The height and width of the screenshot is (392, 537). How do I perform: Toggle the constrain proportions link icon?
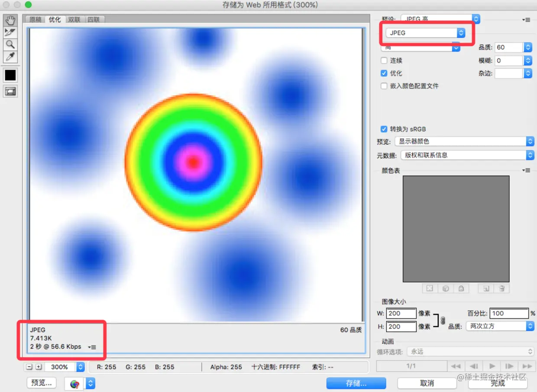443,321
